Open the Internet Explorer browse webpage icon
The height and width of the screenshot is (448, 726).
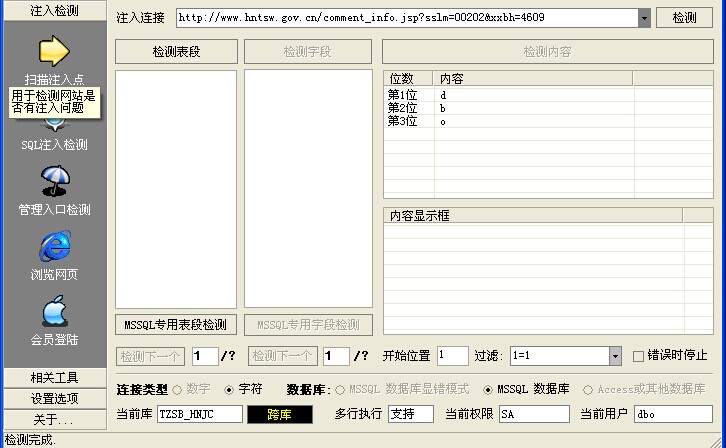coord(55,245)
